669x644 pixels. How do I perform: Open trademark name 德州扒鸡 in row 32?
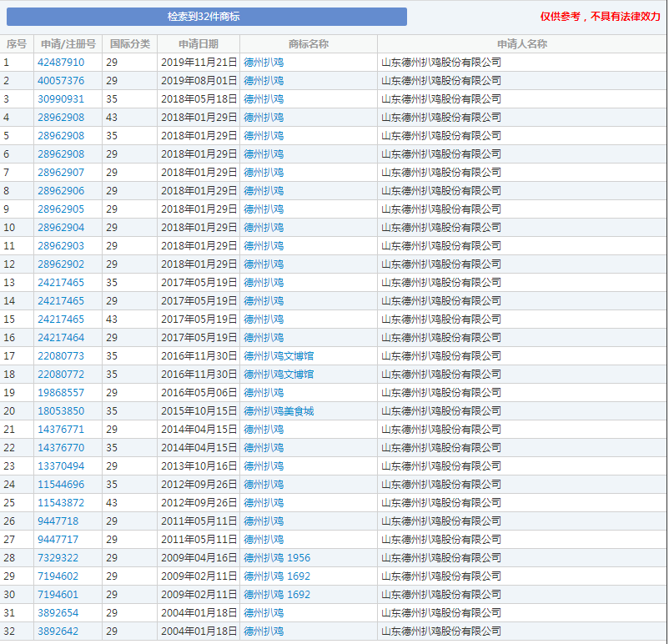[x=264, y=631]
